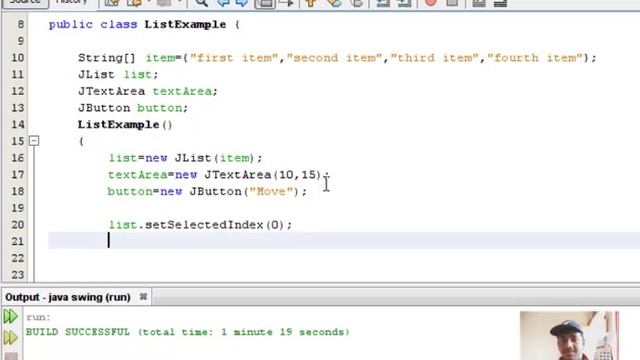Click the "second item" string literal
The height and width of the screenshot is (360, 640).
click(335, 58)
